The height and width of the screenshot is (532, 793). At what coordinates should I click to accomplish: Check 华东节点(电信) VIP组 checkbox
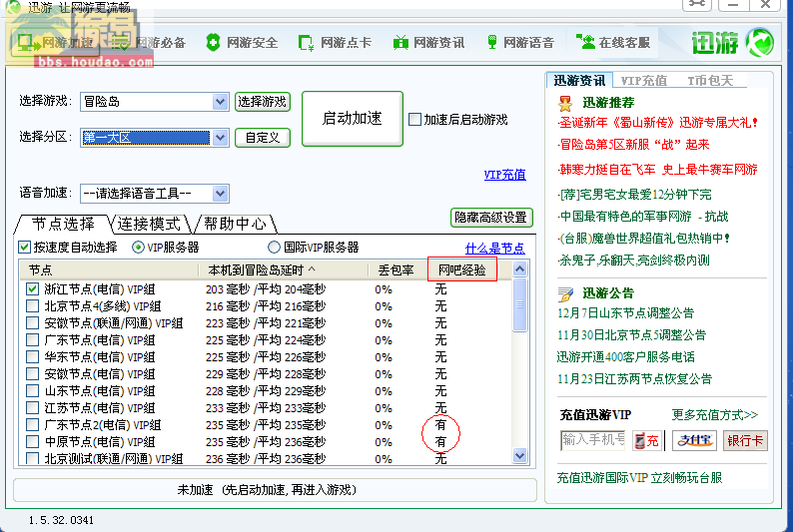[x=32, y=357]
